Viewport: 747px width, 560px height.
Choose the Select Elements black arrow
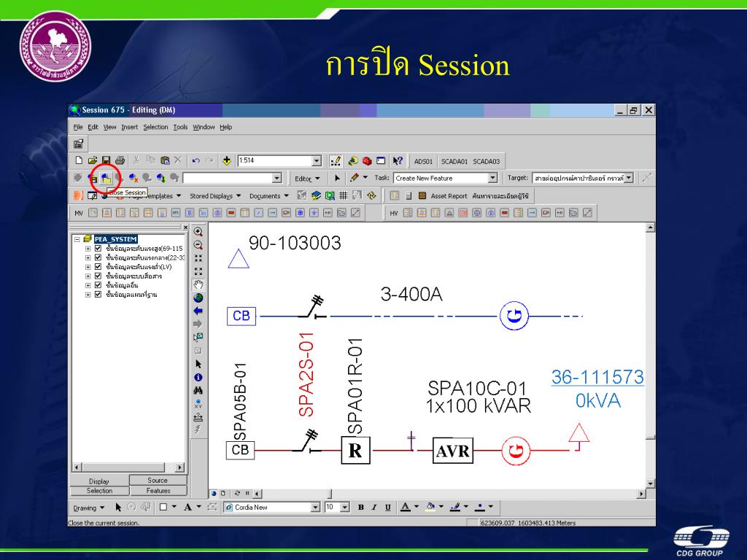[x=198, y=364]
